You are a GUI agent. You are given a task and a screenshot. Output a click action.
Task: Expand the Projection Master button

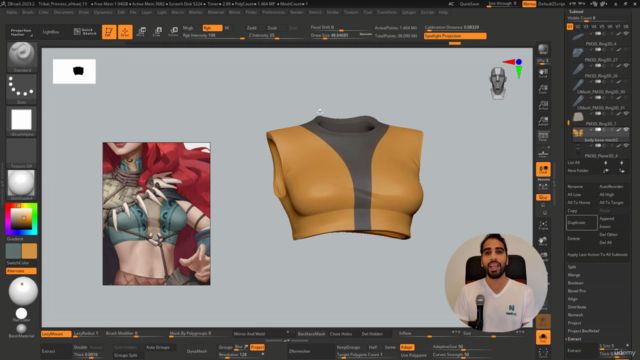point(21,32)
